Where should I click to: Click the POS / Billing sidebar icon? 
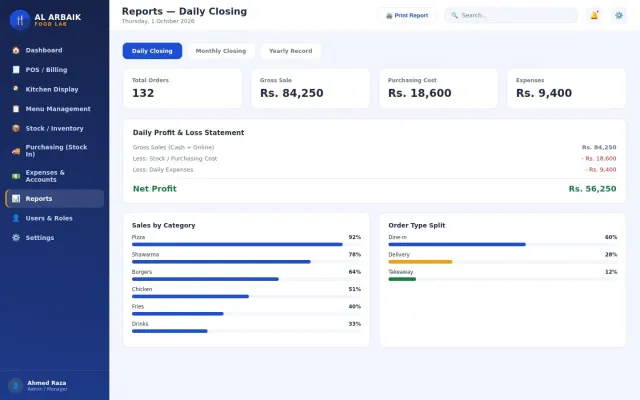click(16, 70)
